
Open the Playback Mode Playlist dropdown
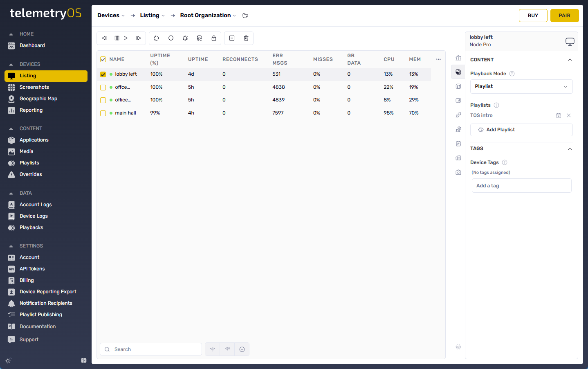click(521, 86)
